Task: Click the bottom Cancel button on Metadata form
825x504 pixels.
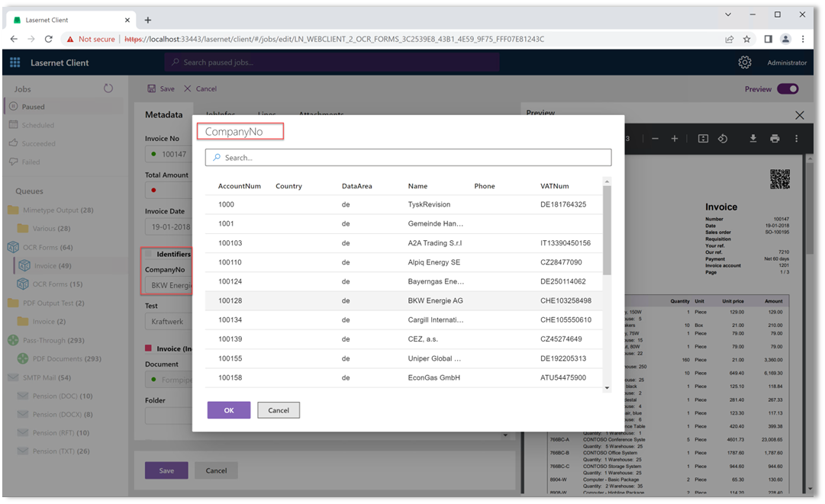Action: [x=216, y=470]
